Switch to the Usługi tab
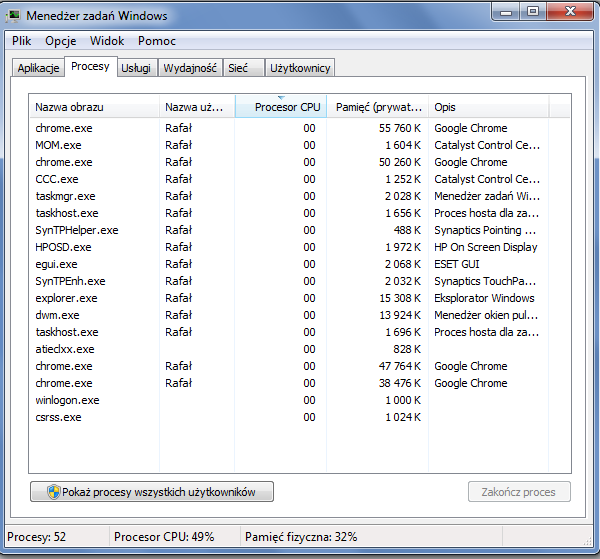The height and width of the screenshot is (559, 600). pos(136,68)
